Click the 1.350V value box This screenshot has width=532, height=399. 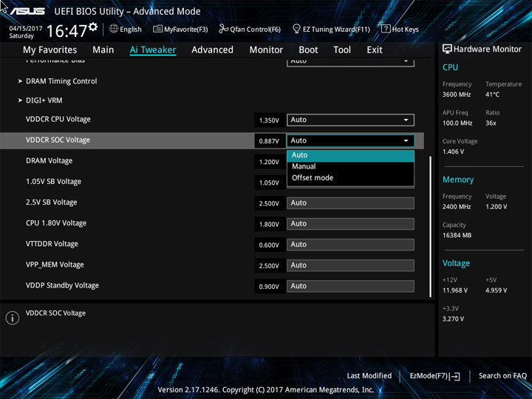(x=270, y=120)
